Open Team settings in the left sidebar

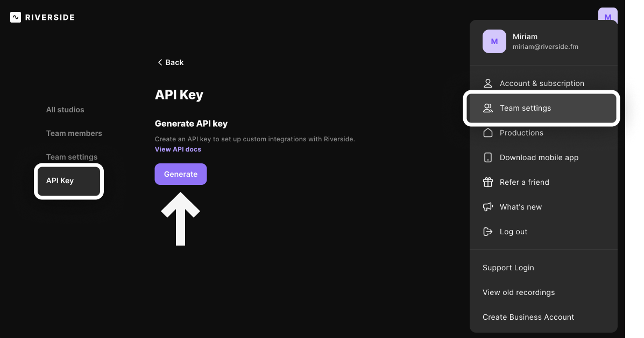(x=72, y=157)
